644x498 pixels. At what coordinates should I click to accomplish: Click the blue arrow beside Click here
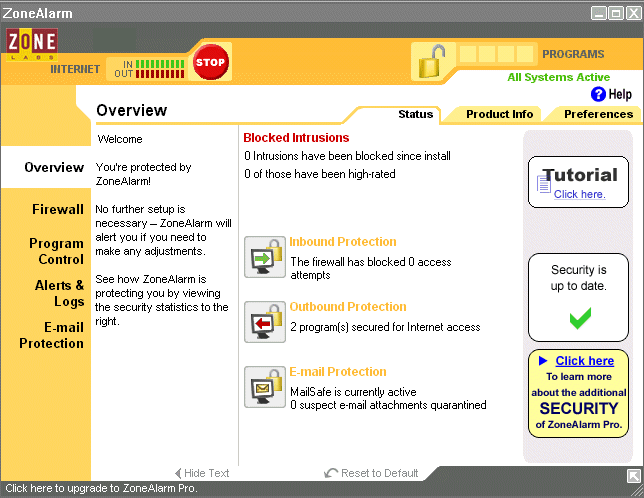coord(543,360)
